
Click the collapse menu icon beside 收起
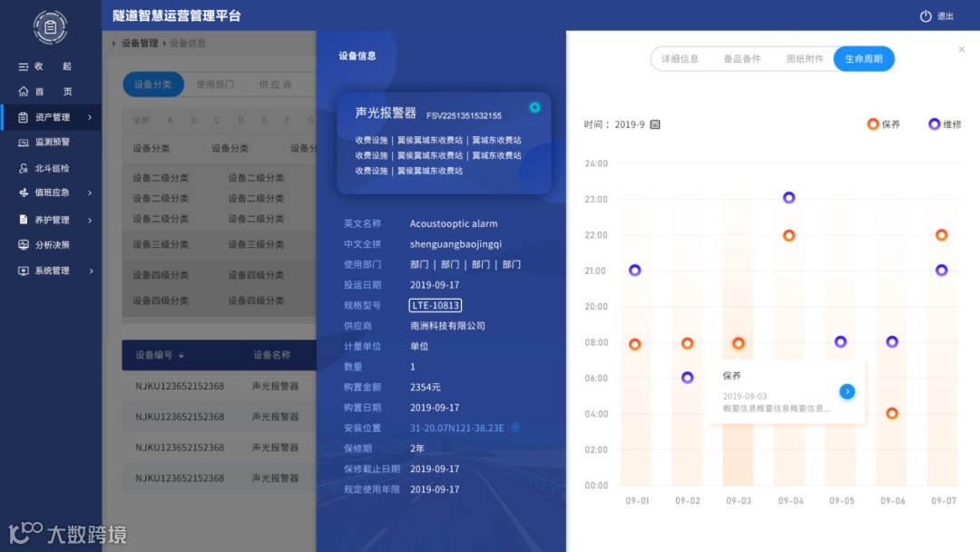pyautogui.click(x=23, y=66)
